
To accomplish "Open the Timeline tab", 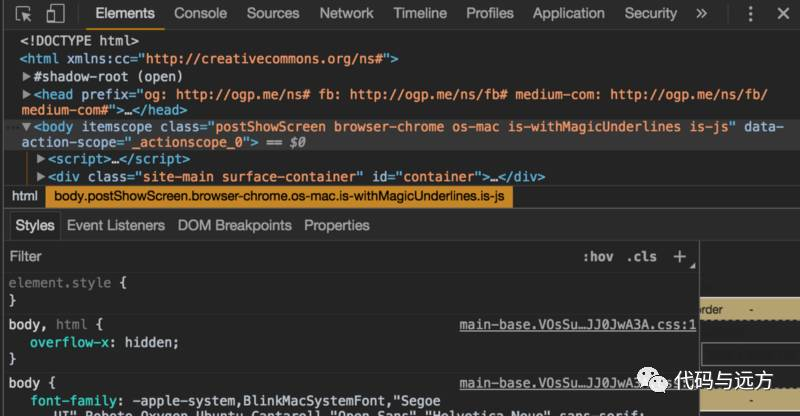I will pos(420,13).
